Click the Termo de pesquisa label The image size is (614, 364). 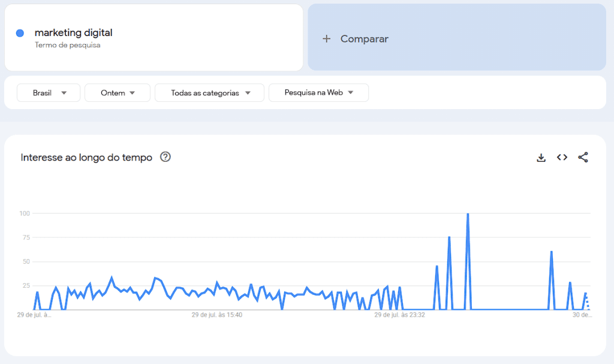(x=66, y=45)
